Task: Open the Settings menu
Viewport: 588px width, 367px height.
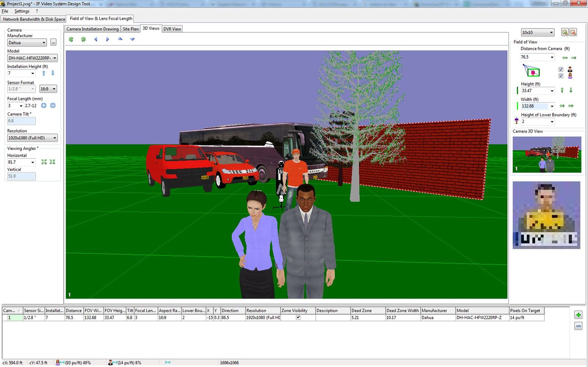Action: pos(22,11)
